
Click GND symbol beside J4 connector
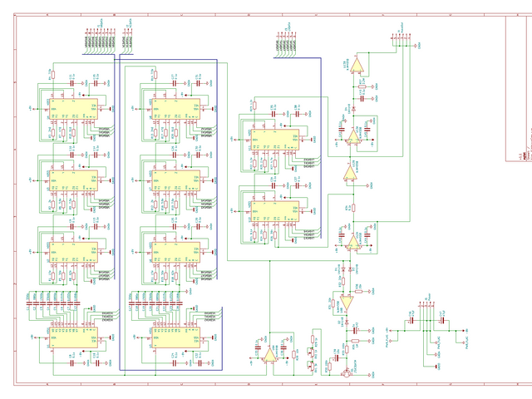click(416, 46)
